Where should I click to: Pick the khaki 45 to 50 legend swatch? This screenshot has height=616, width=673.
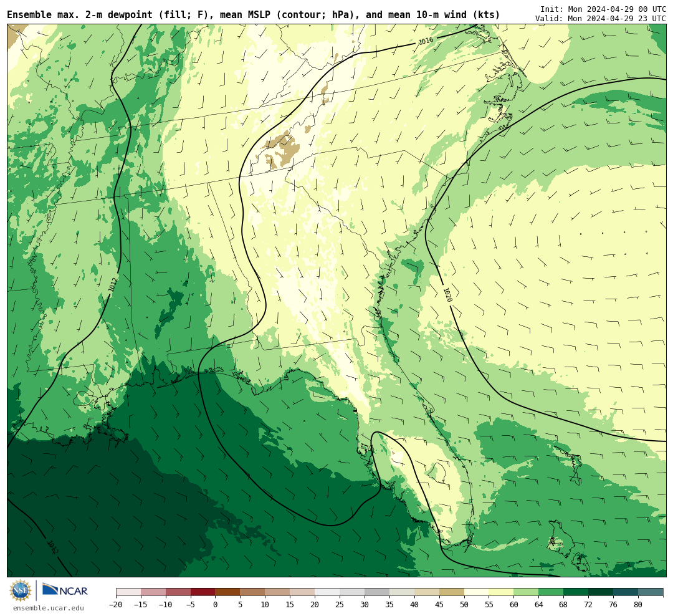coord(452,592)
